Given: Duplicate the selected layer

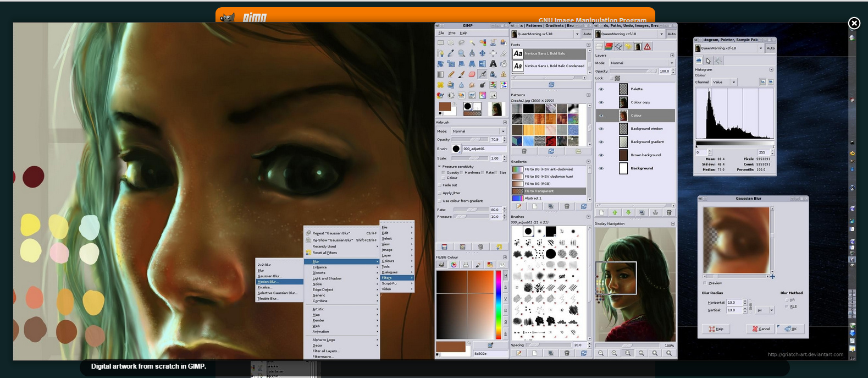Looking at the screenshot, I should coord(642,212).
